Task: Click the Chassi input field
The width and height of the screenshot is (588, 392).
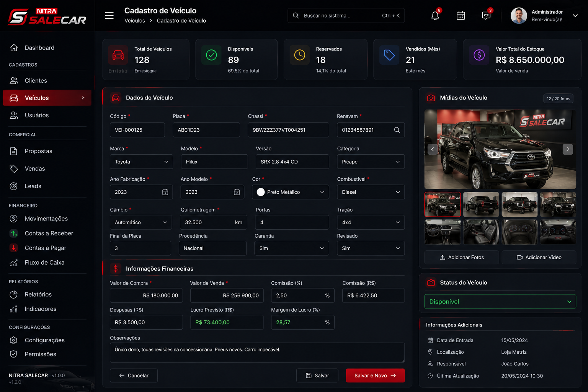Action: point(288,130)
